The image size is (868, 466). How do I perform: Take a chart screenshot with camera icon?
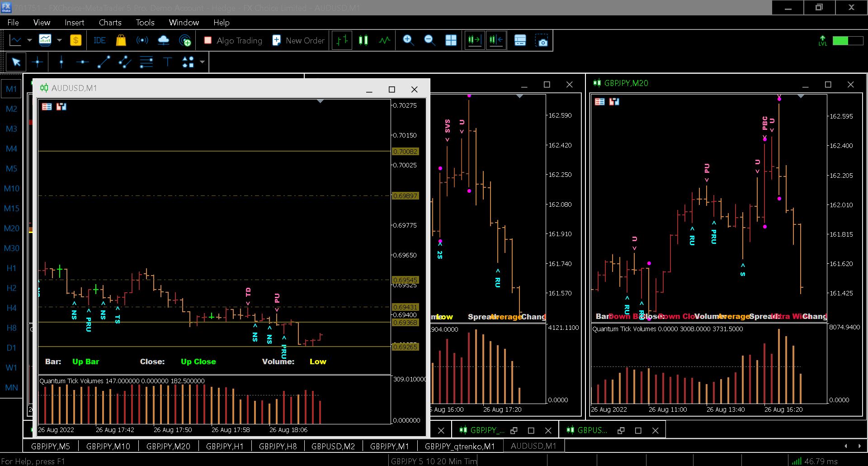(x=541, y=40)
